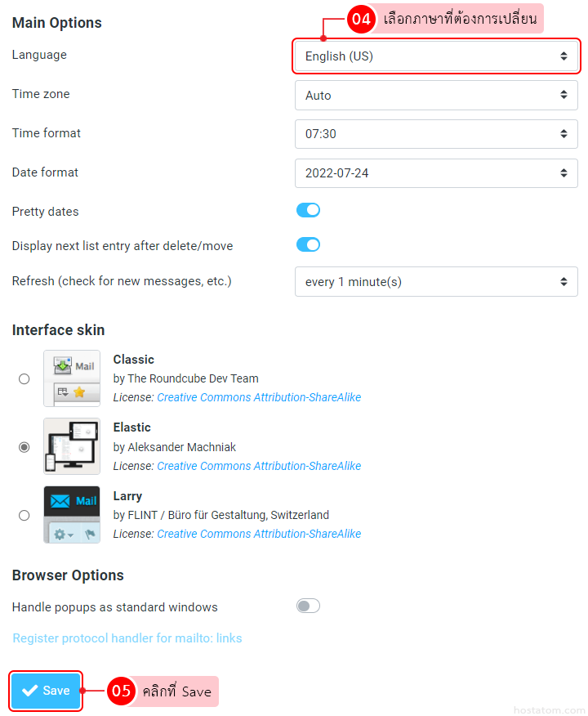Click the Language dropdown arrows icon
The width and height of the screenshot is (588, 716).
point(563,56)
